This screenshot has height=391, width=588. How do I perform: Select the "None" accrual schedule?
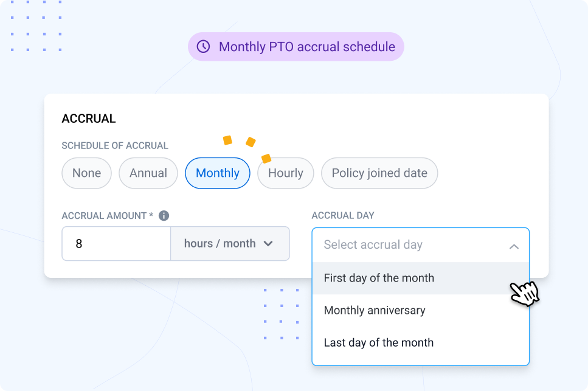(x=86, y=173)
